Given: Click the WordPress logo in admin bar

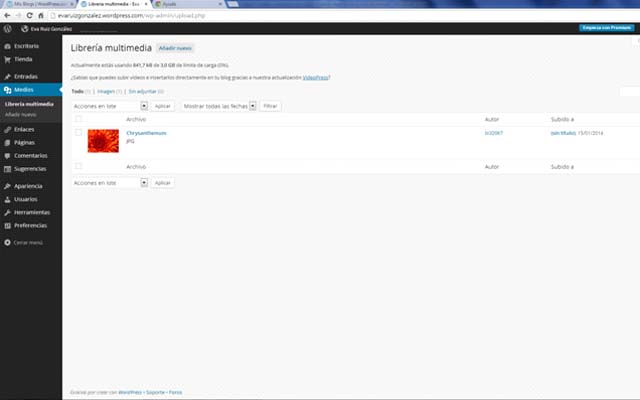Looking at the screenshot, I should [x=6, y=27].
